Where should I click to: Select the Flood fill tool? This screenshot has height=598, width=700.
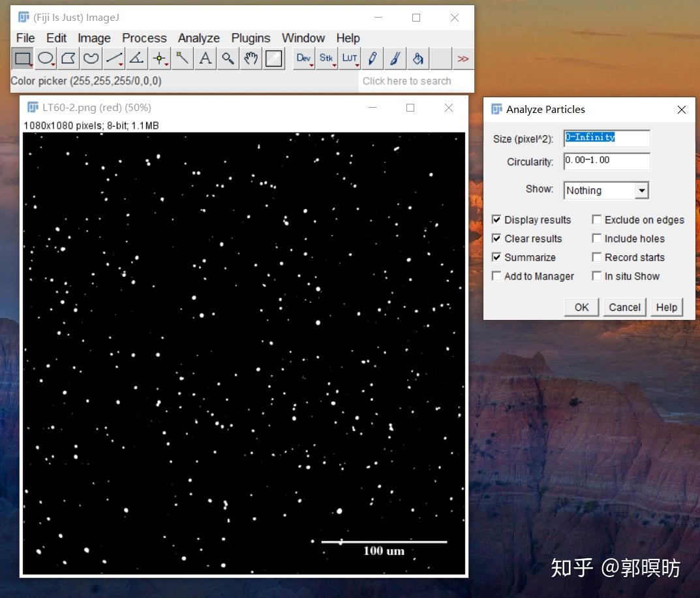[418, 58]
